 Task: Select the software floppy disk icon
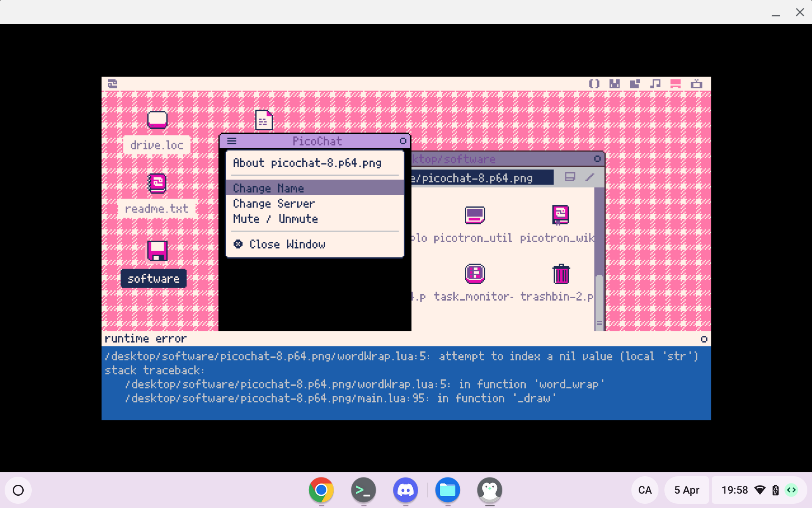(x=157, y=251)
